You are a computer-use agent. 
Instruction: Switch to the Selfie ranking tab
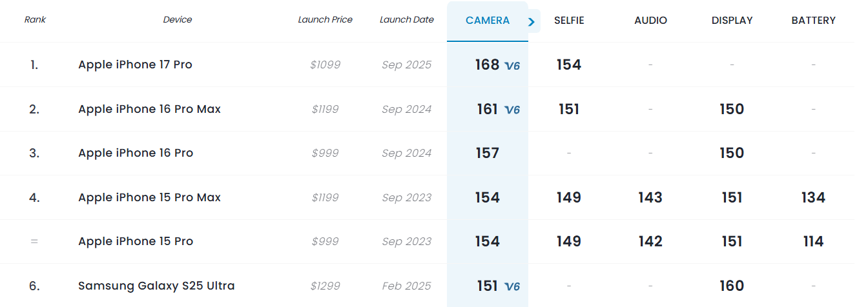(569, 21)
